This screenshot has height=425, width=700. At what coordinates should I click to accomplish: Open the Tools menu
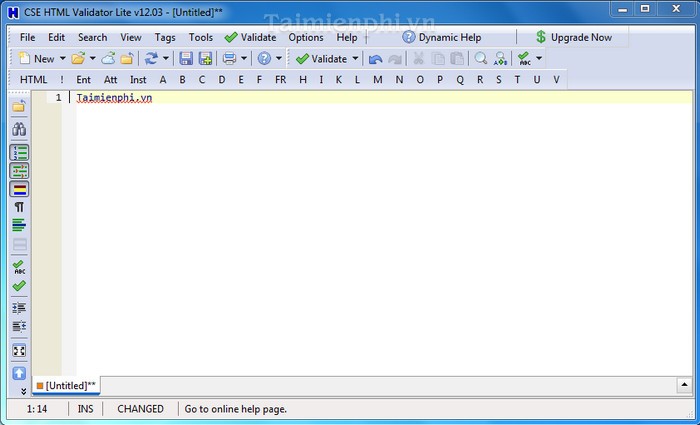(200, 38)
